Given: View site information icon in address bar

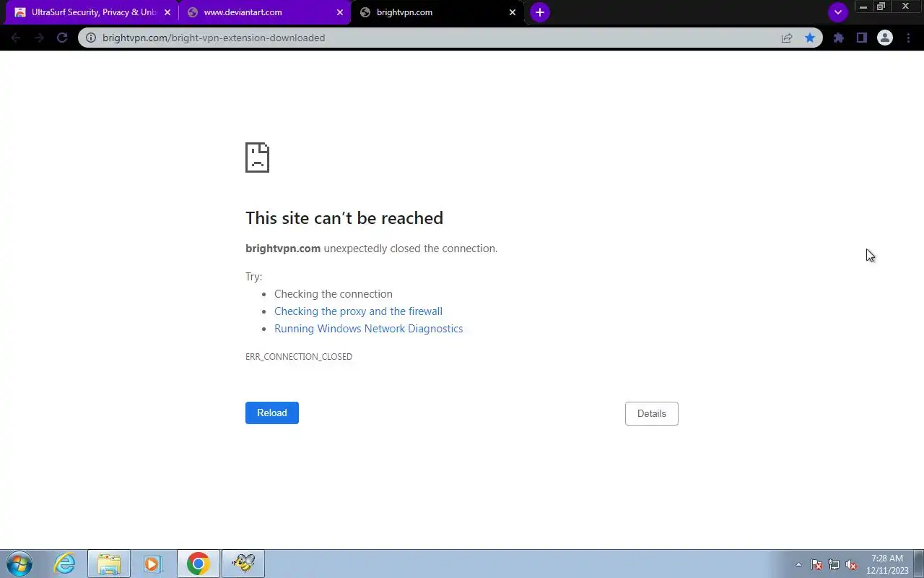Looking at the screenshot, I should pyautogui.click(x=91, y=38).
